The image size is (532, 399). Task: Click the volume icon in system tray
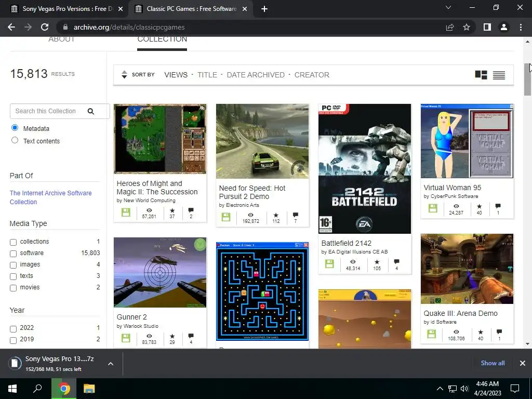coord(464,389)
